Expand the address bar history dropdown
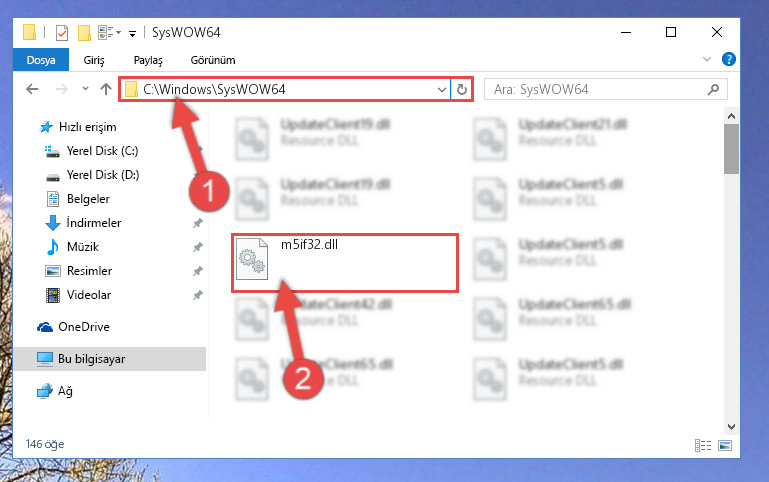This screenshot has width=769, height=482. tap(441, 89)
